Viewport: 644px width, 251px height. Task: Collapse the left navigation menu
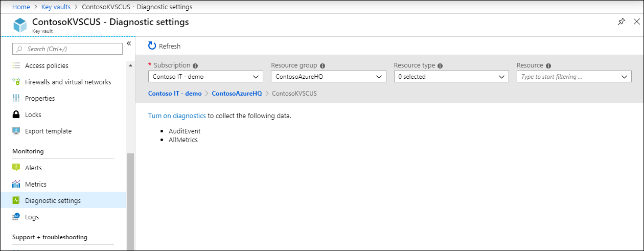point(129,43)
